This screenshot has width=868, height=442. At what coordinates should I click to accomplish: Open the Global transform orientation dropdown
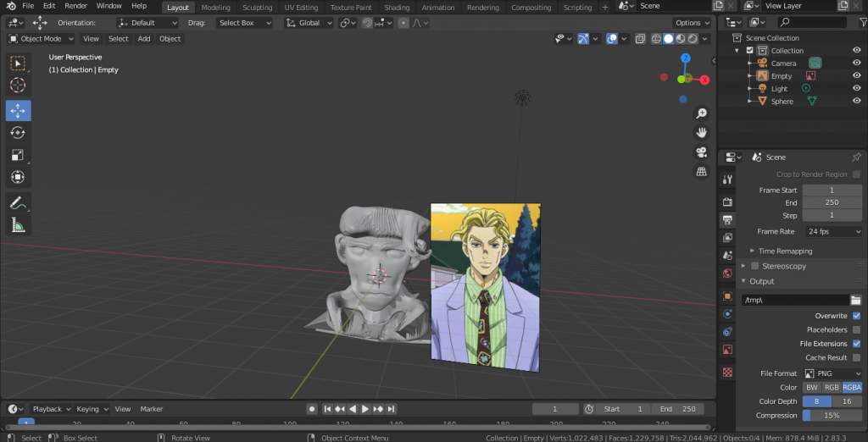tap(309, 23)
